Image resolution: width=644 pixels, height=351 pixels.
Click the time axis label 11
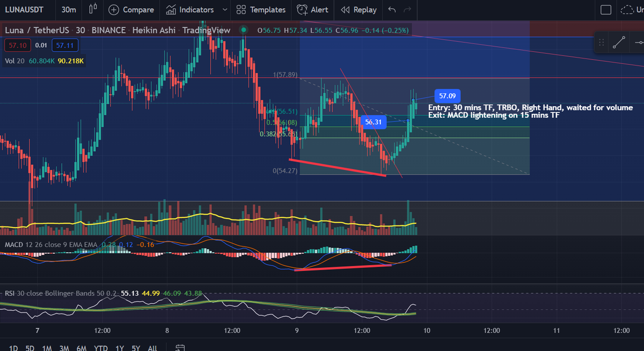(x=557, y=330)
